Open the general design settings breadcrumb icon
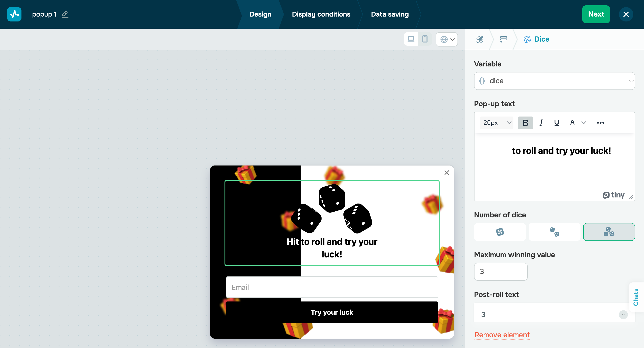 click(x=479, y=39)
